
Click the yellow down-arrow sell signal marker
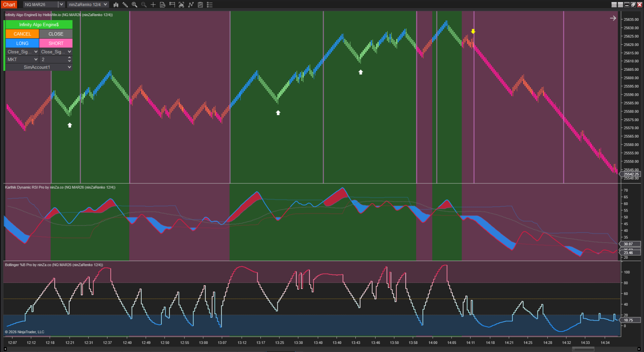pyautogui.click(x=473, y=31)
